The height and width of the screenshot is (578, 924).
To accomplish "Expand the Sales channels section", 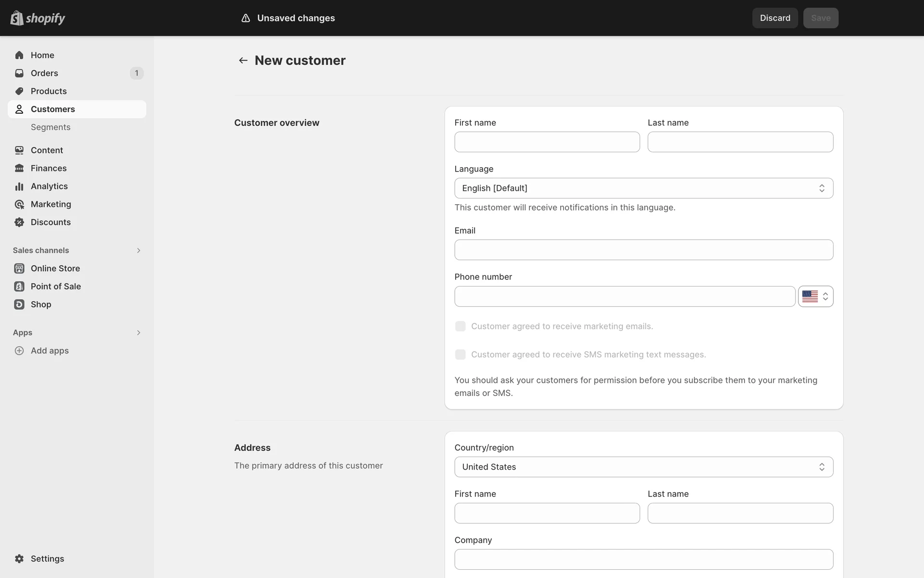I will pos(138,250).
